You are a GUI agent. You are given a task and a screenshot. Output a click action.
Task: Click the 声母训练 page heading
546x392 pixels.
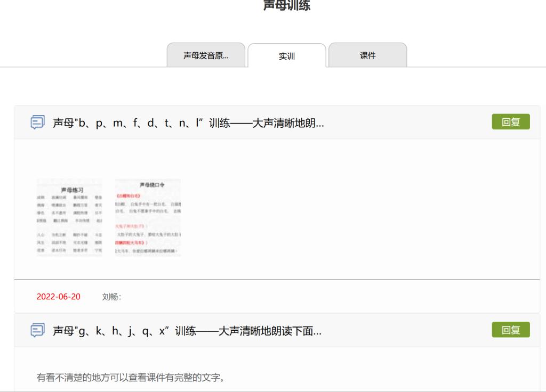(x=287, y=5)
